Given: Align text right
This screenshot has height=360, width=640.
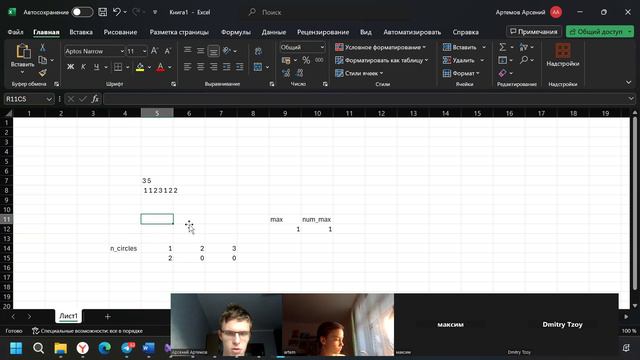Looking at the screenshot, I should [213, 67].
